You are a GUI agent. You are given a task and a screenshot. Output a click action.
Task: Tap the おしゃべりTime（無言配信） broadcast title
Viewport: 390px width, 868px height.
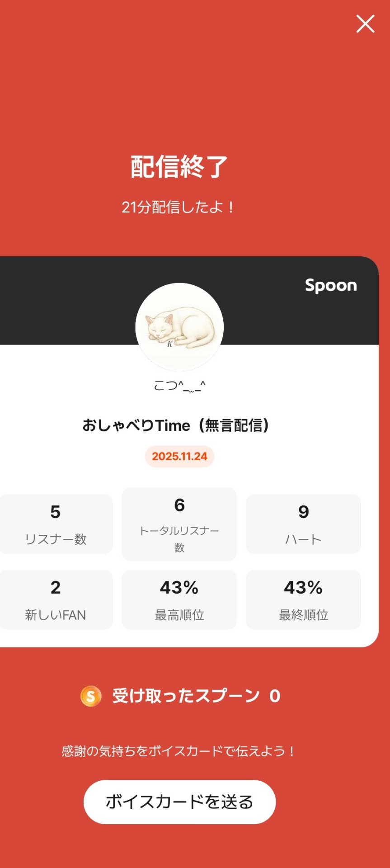(x=176, y=425)
